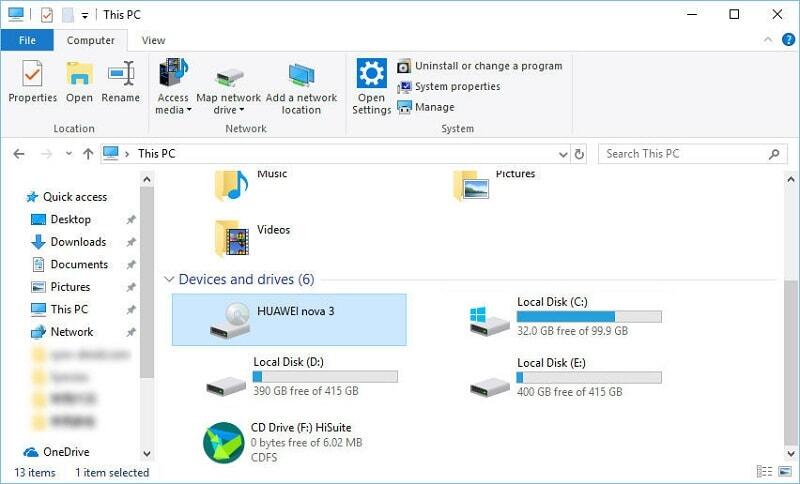The height and width of the screenshot is (484, 800).
Task: Switch to the View ribbon tab
Action: click(153, 40)
